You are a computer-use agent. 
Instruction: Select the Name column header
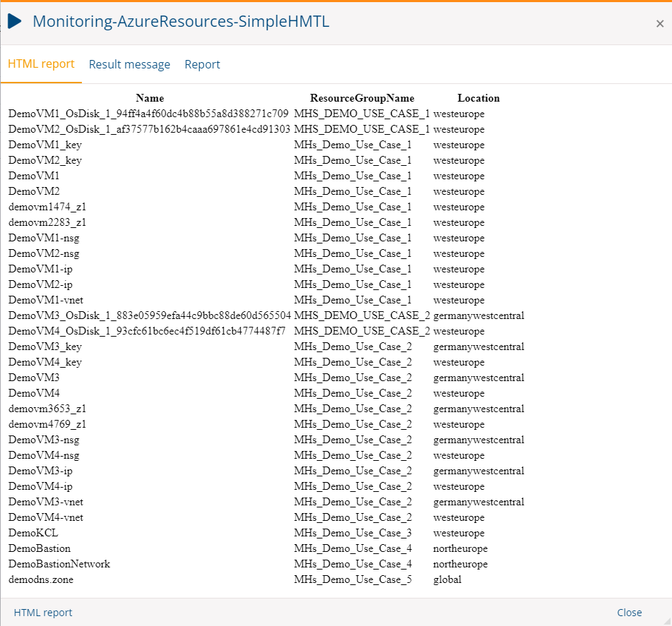[x=150, y=98]
